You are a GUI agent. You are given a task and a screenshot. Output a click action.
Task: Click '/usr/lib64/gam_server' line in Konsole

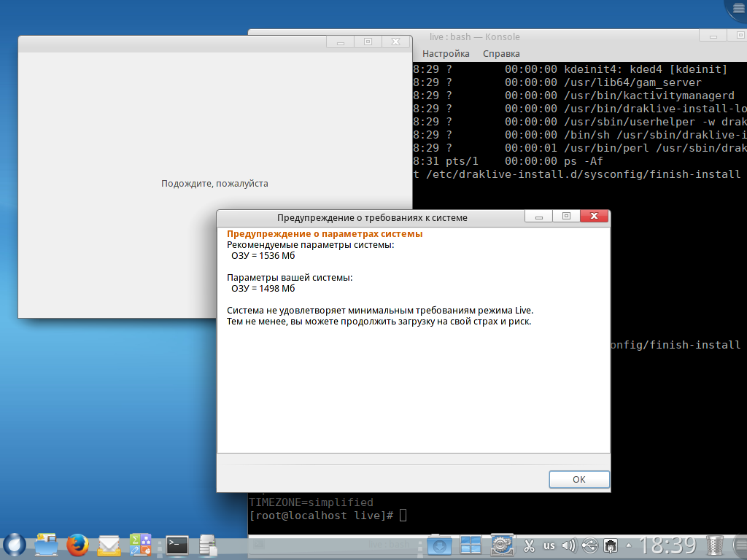(x=632, y=82)
